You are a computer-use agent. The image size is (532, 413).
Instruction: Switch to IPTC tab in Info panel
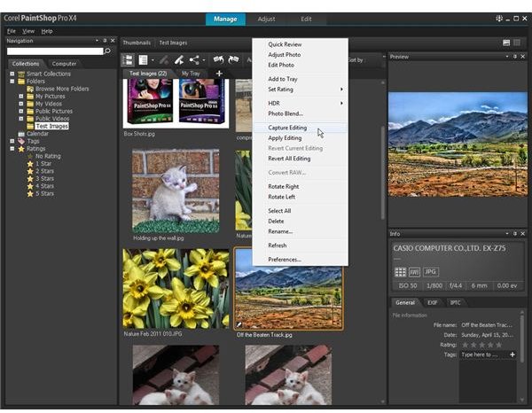click(456, 303)
